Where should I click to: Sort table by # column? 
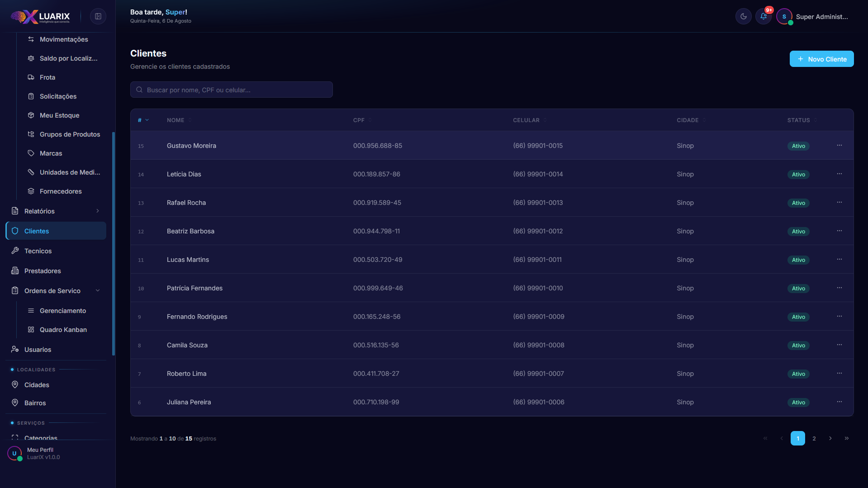pyautogui.click(x=143, y=120)
